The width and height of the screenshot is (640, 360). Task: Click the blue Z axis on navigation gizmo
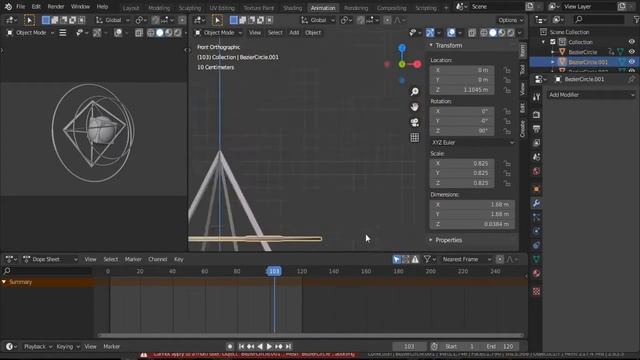click(402, 48)
